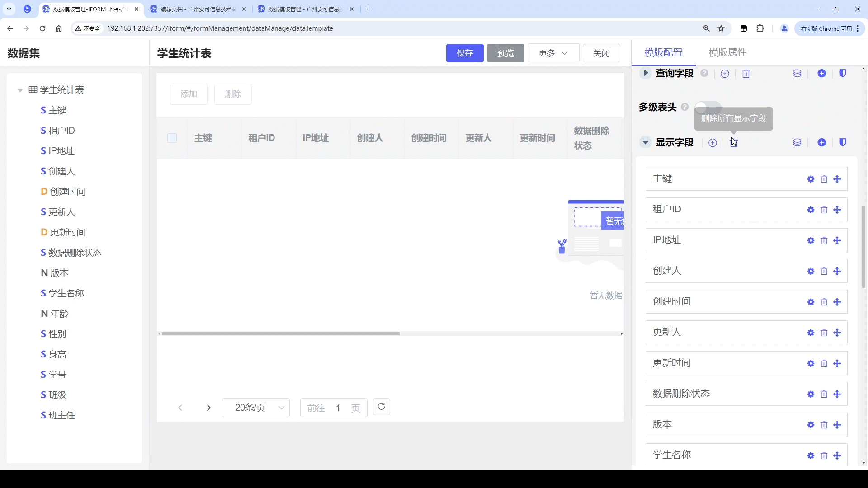Click the refresh icon beside pagination

381,407
